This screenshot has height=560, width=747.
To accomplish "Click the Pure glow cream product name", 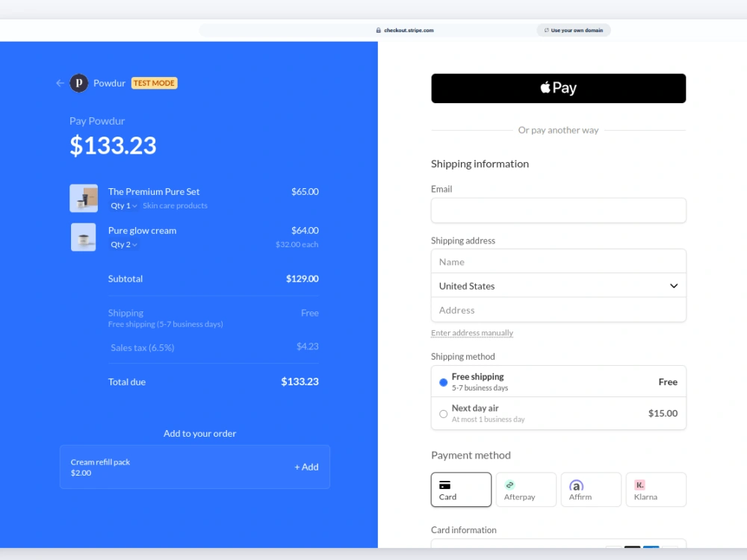I will pos(142,231).
